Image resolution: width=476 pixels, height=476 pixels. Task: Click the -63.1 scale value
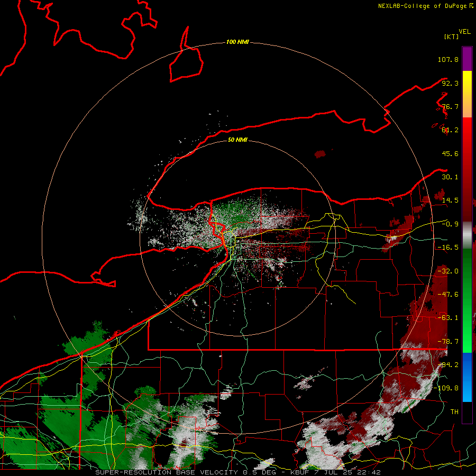pos(448,318)
